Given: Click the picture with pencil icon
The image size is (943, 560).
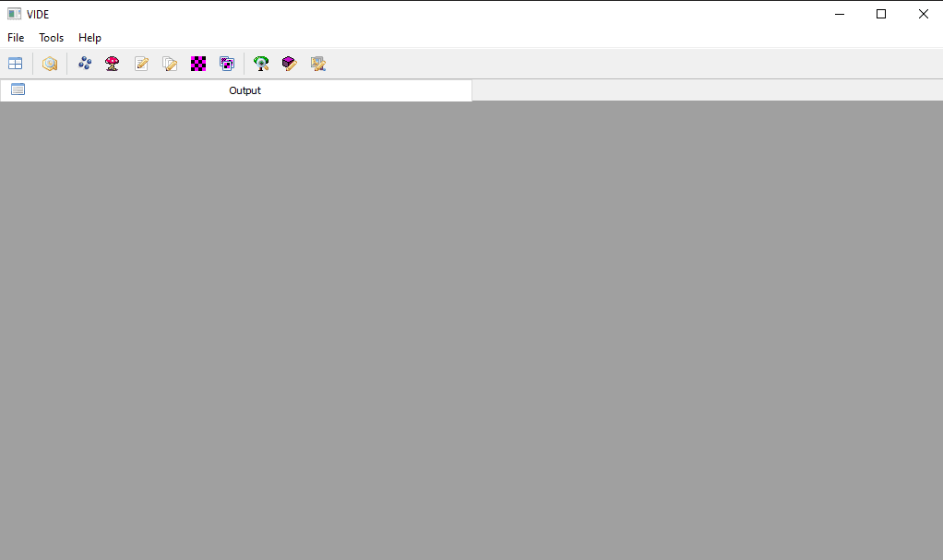Looking at the screenshot, I should 318,63.
